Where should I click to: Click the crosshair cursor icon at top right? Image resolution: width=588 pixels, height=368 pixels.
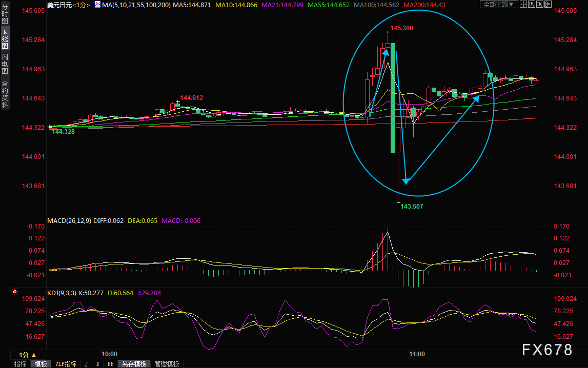click(x=523, y=4)
